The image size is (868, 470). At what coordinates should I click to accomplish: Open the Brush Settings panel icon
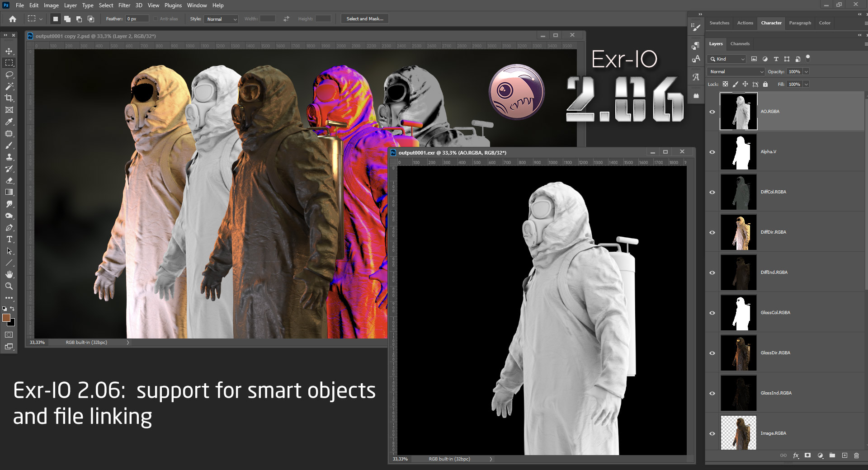[696, 27]
